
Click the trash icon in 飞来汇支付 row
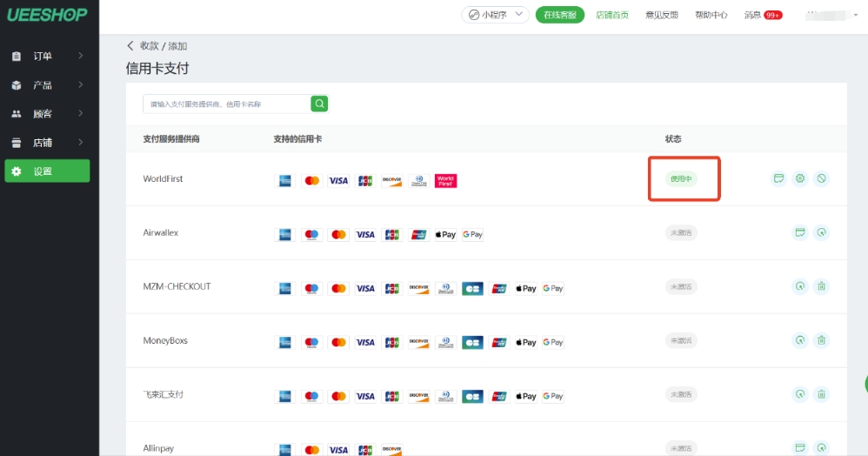click(822, 395)
